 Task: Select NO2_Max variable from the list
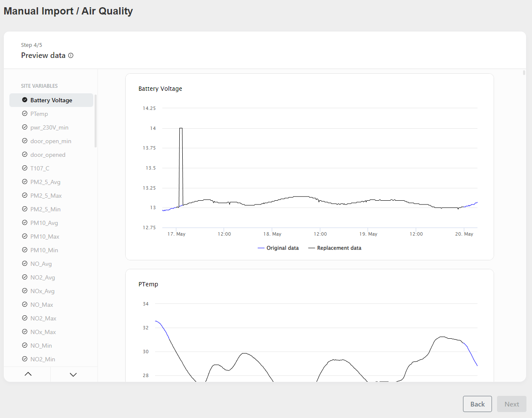coord(43,318)
